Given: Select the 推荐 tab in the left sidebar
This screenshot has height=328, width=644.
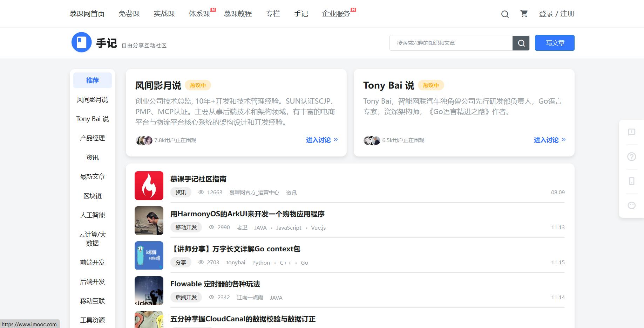Looking at the screenshot, I should [92, 80].
